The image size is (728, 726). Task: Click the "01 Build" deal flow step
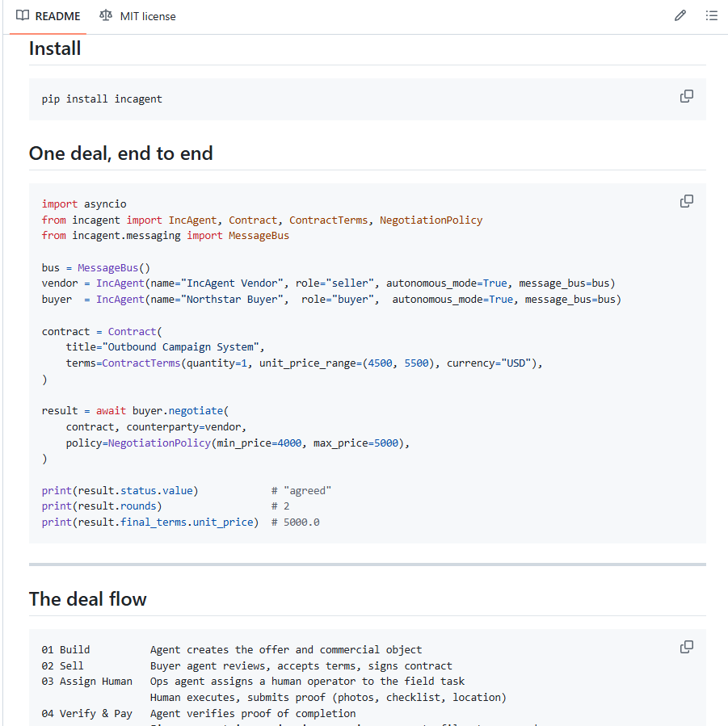(66, 650)
